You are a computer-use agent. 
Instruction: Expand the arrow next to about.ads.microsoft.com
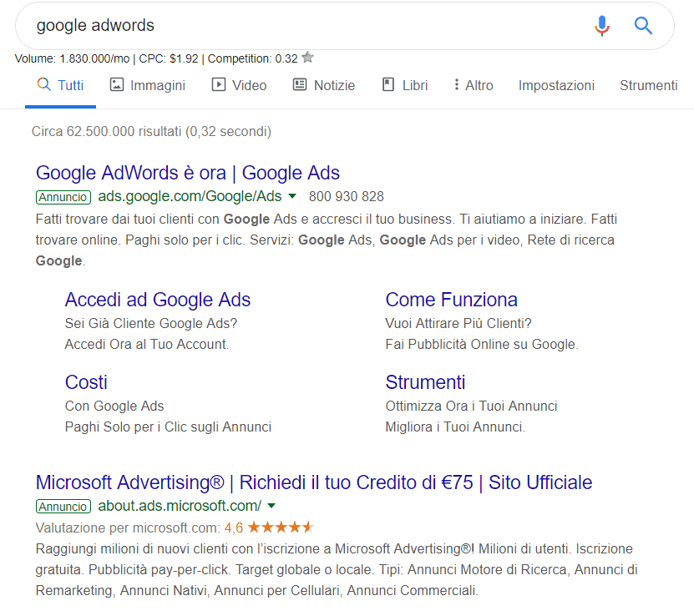pos(271,506)
